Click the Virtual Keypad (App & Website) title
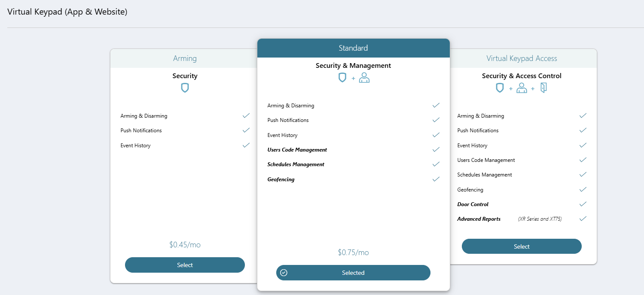644x295 pixels. 67,12
